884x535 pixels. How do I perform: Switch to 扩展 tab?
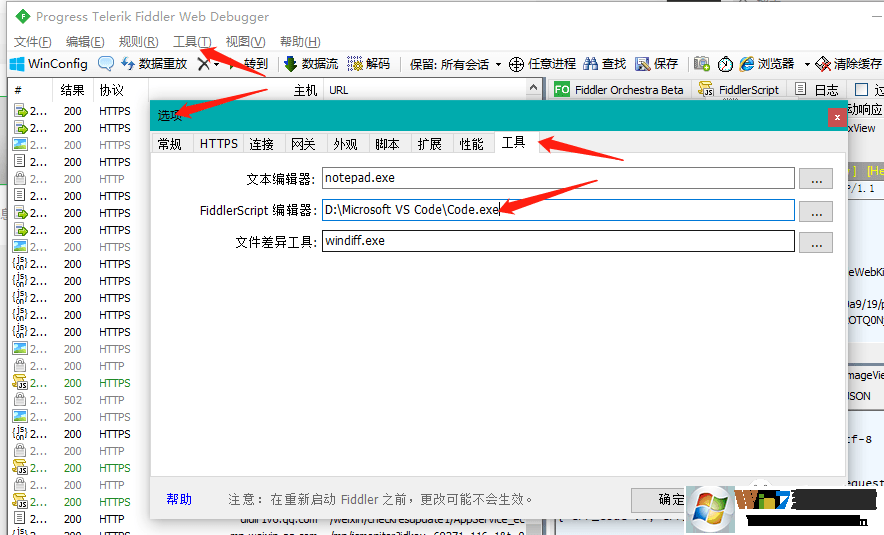point(430,144)
